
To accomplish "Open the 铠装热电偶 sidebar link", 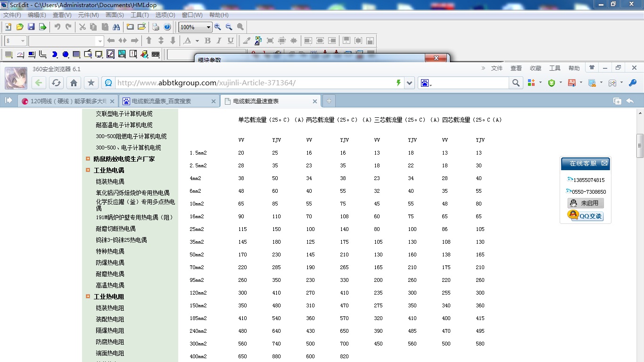I will tap(110, 181).
